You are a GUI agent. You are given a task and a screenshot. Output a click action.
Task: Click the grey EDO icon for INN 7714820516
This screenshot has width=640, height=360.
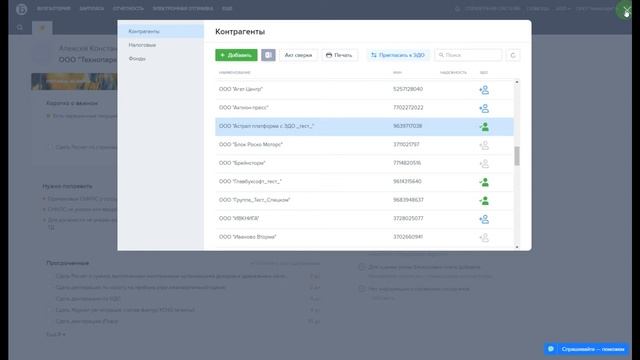click(x=484, y=164)
